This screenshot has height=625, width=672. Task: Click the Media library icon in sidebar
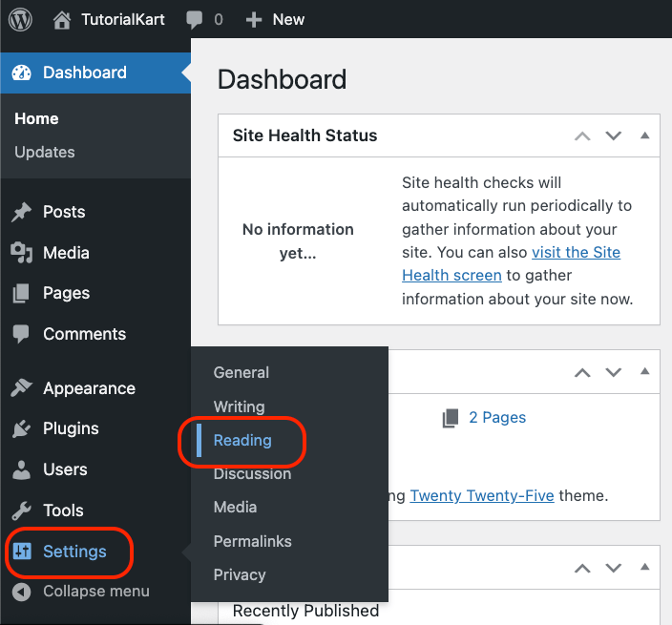pyautogui.click(x=21, y=253)
